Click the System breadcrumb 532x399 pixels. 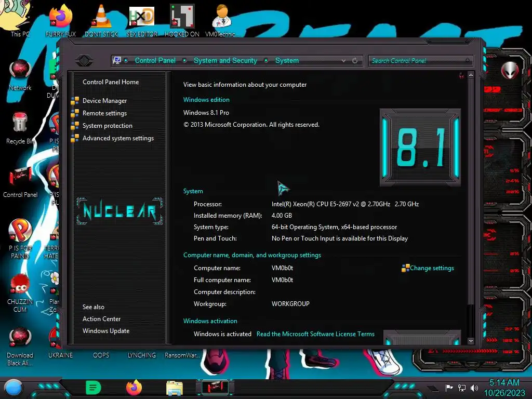(x=287, y=60)
